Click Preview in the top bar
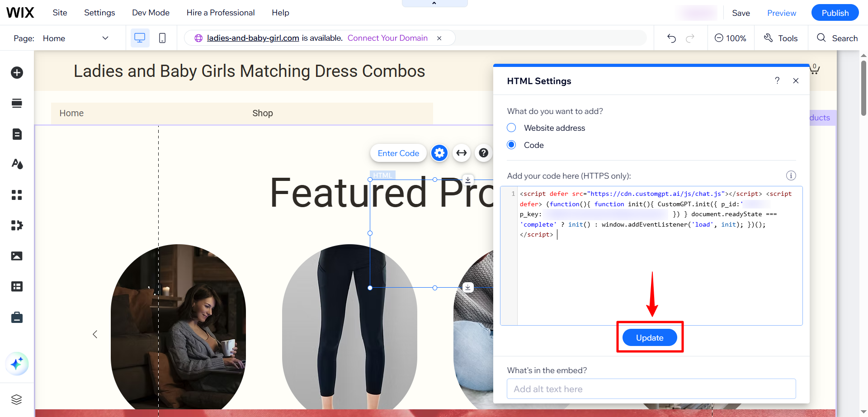This screenshot has width=868, height=417. pos(781,13)
